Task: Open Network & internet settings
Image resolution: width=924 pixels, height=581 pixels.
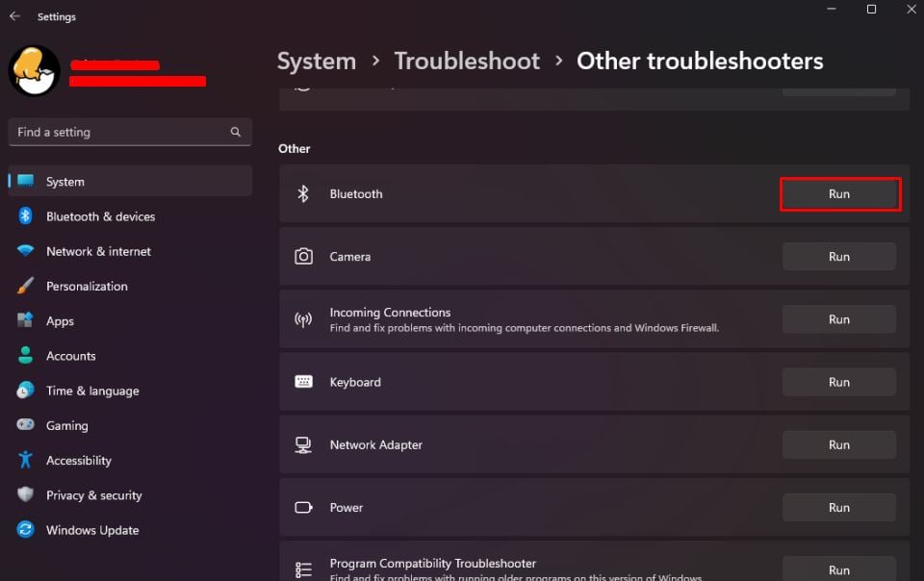Action: pyautogui.click(x=98, y=251)
